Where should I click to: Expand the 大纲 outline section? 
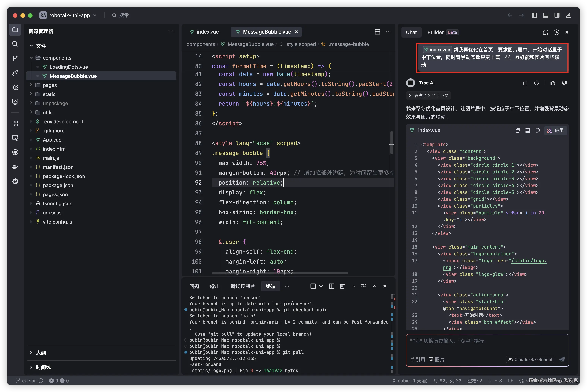pos(41,353)
